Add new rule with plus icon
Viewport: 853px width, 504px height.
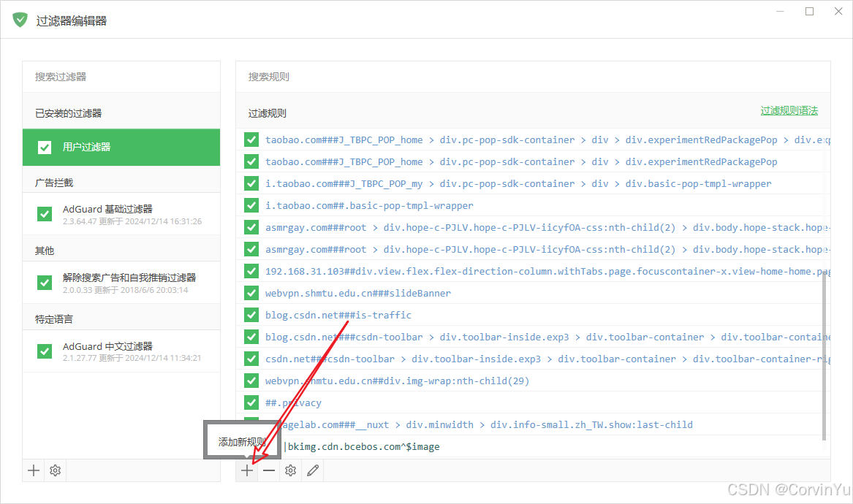click(247, 470)
